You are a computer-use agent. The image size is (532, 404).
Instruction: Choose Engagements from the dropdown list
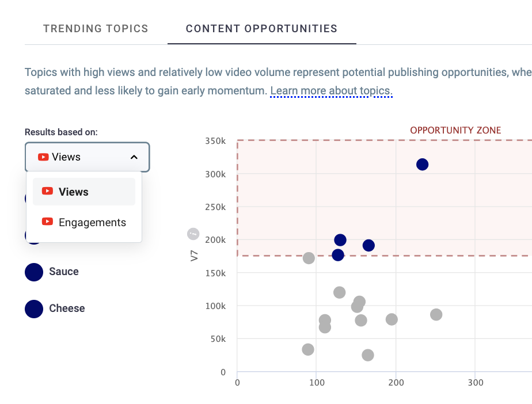pyautogui.click(x=92, y=223)
